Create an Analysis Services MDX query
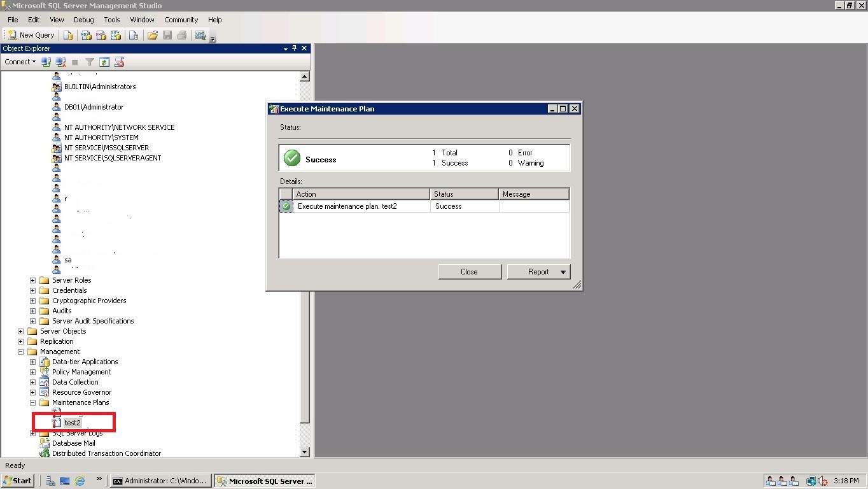This screenshot has height=489, width=868. tap(86, 35)
